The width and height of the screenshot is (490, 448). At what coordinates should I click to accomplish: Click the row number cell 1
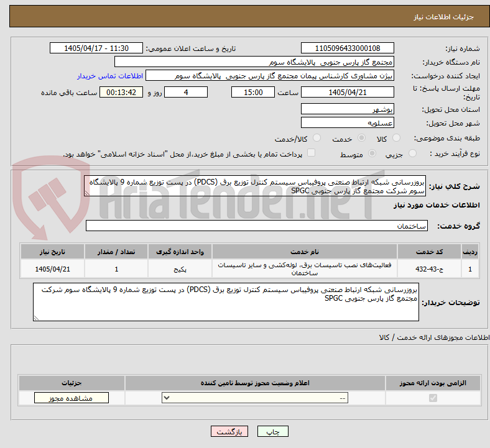click(x=470, y=269)
